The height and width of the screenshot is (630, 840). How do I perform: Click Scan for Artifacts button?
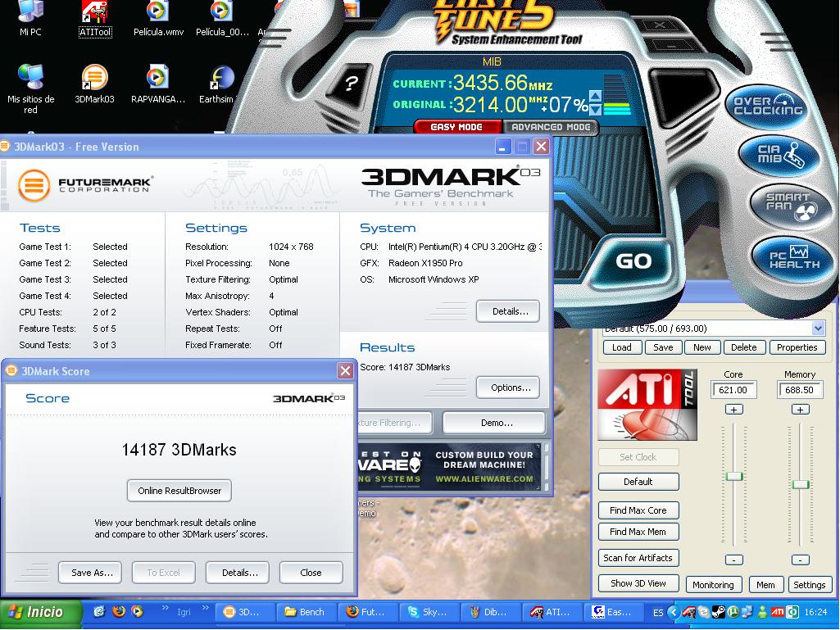(638, 558)
